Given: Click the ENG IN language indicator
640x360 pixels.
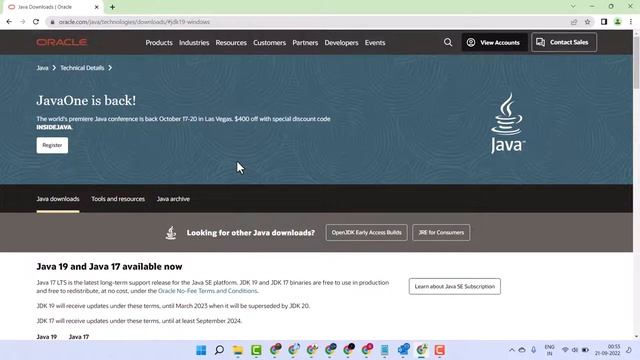Looking at the screenshot, I should [x=549, y=350].
